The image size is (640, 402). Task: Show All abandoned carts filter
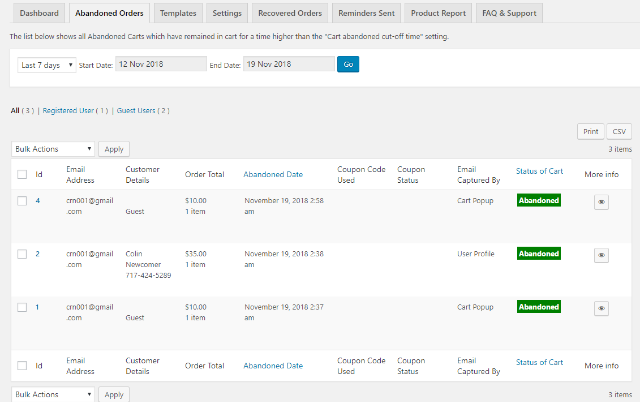(15, 111)
